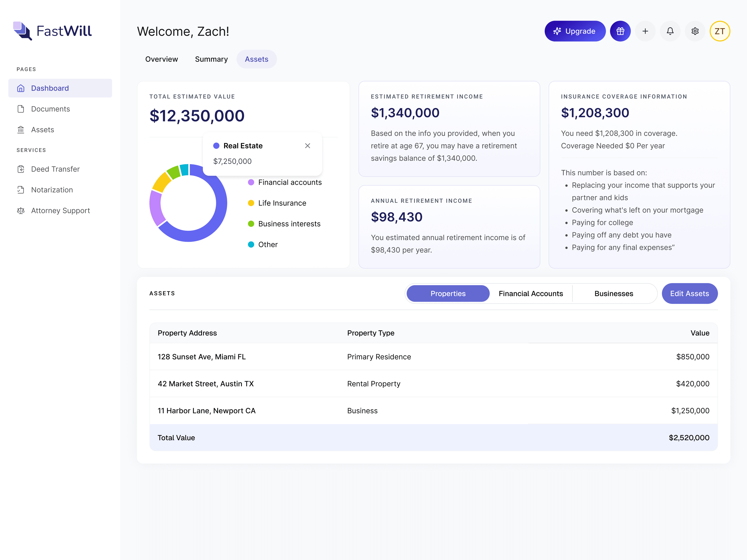This screenshot has width=747, height=560.
Task: Select 11 Harbor Lane, Newport CA row
Action: point(434,411)
